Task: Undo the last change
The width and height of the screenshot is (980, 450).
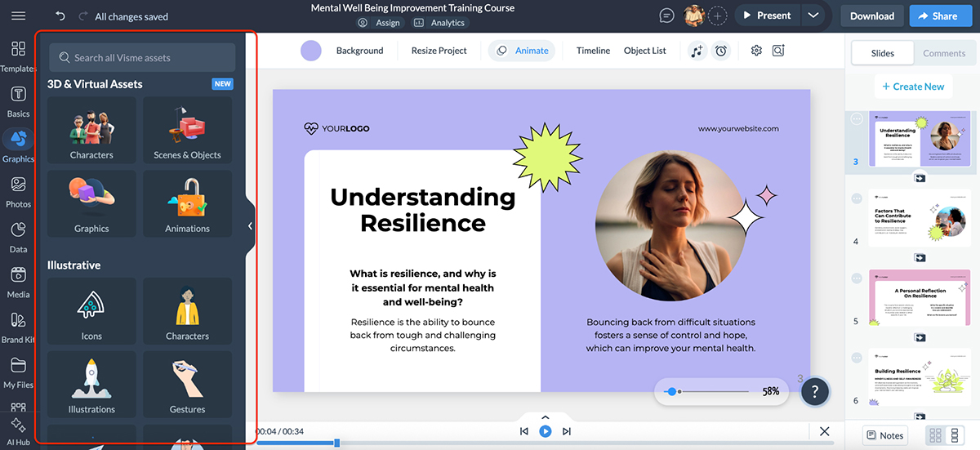Action: tap(60, 16)
